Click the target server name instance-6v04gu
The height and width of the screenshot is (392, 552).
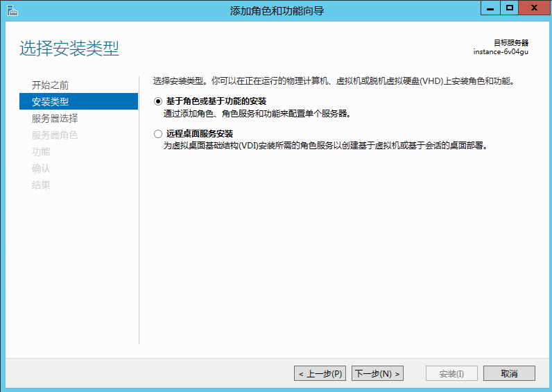coord(501,52)
